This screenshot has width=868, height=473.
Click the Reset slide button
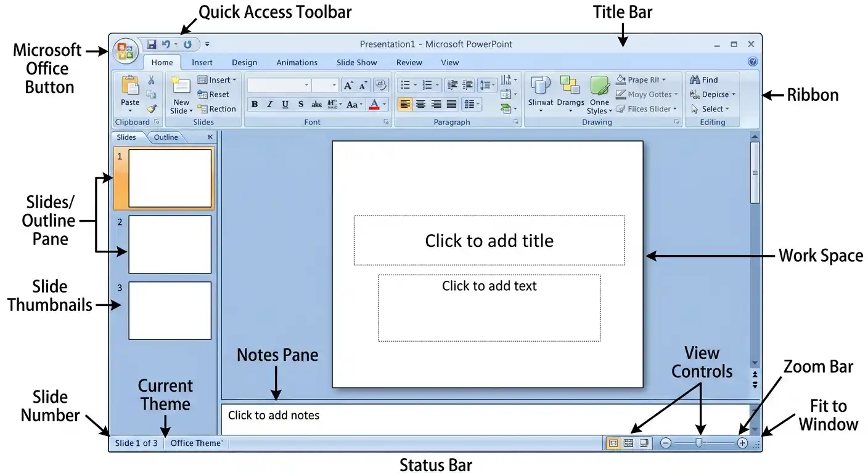click(213, 94)
